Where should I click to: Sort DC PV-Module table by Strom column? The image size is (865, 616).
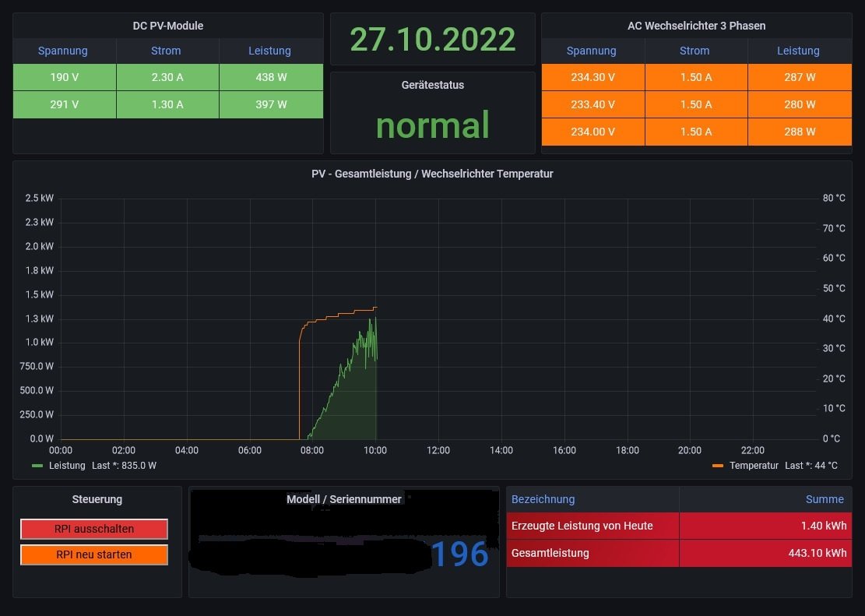166,51
